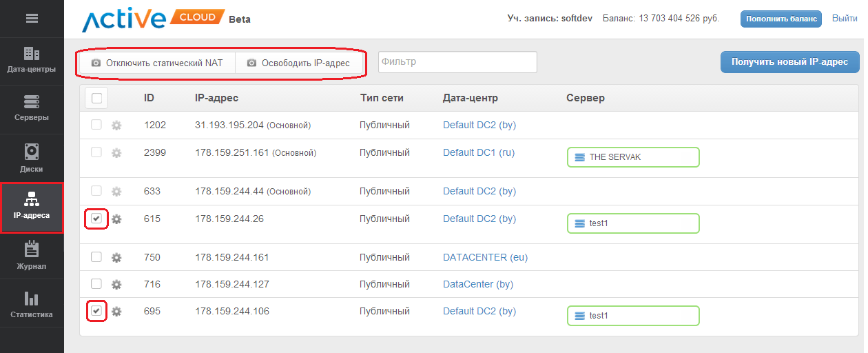Viewport: 868px width, 353px height.
Task: Select IP-адреса sidebar tab
Action: pos(32,207)
